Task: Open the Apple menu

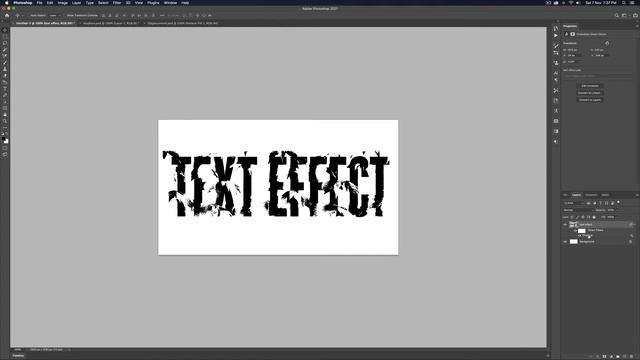Action: (x=7, y=3)
